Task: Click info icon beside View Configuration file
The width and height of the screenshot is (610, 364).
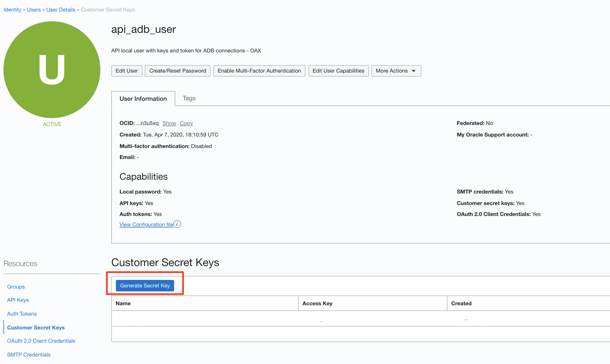Action: coord(177,224)
